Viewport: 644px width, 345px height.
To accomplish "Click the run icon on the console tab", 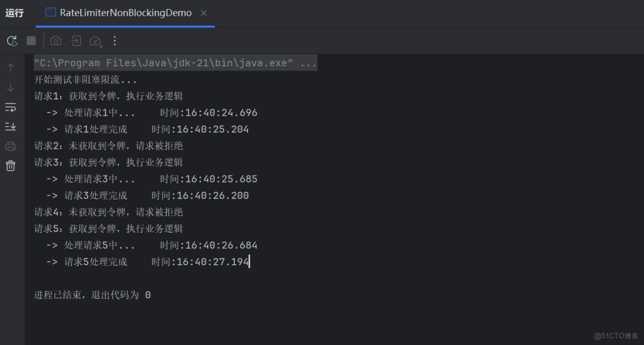I will point(51,12).
